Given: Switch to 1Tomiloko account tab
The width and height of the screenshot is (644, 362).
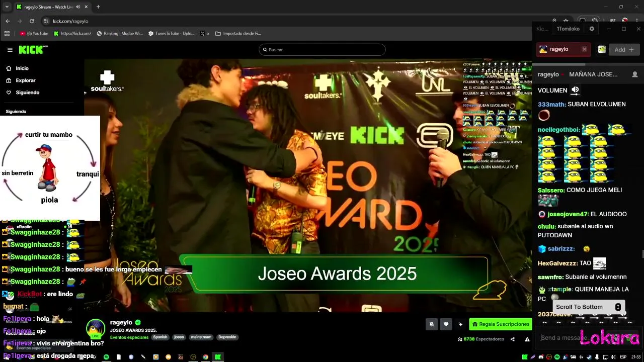Looking at the screenshot, I should tap(568, 29).
